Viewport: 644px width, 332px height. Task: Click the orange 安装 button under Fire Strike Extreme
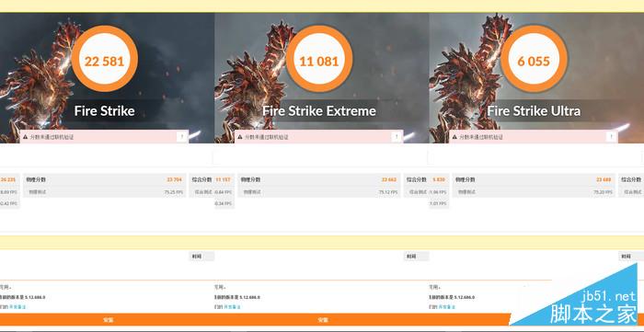point(322,320)
